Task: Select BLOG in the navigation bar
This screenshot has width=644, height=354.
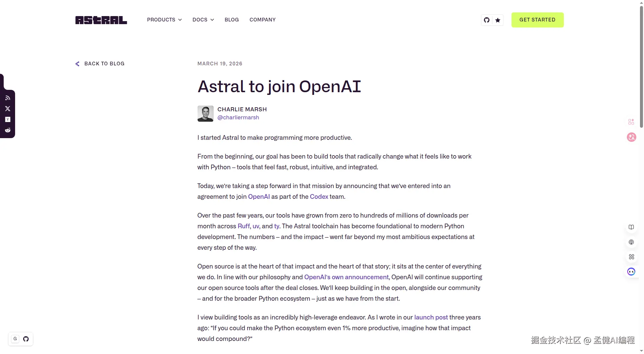Action: click(231, 20)
